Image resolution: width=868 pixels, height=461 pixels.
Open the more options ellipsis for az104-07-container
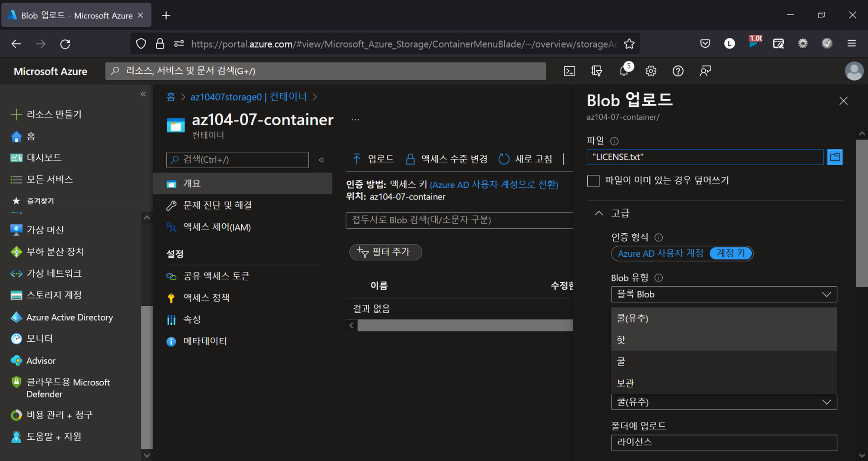[355, 120]
